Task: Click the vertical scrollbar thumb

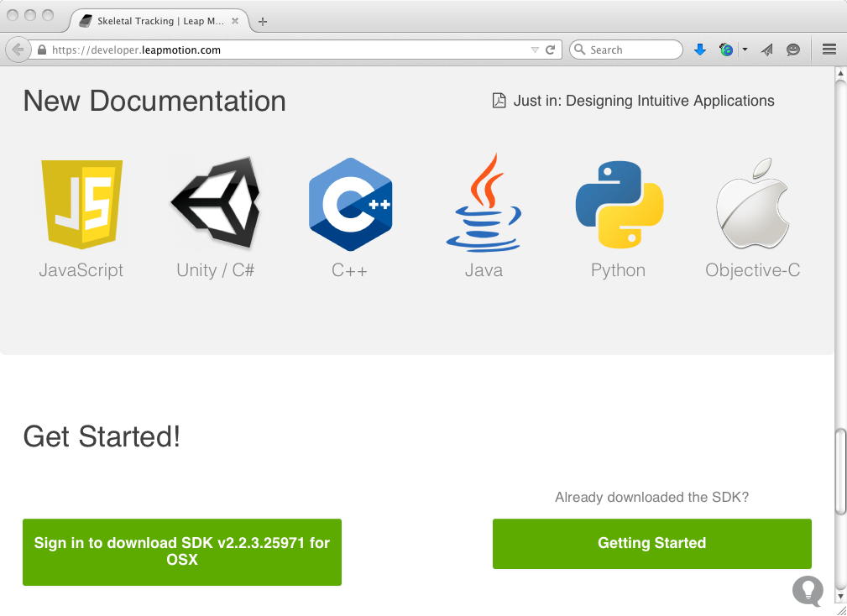Action: pyautogui.click(x=840, y=472)
